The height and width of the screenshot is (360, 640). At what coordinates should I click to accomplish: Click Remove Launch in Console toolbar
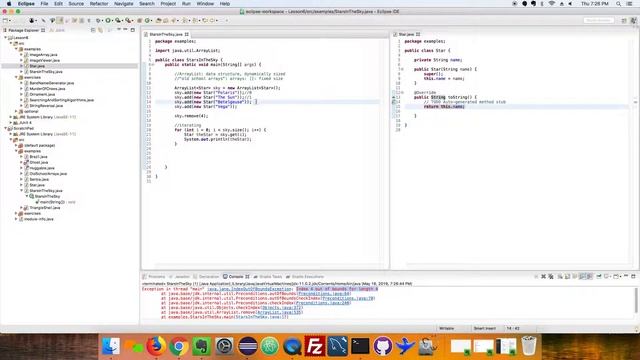click(x=543, y=277)
